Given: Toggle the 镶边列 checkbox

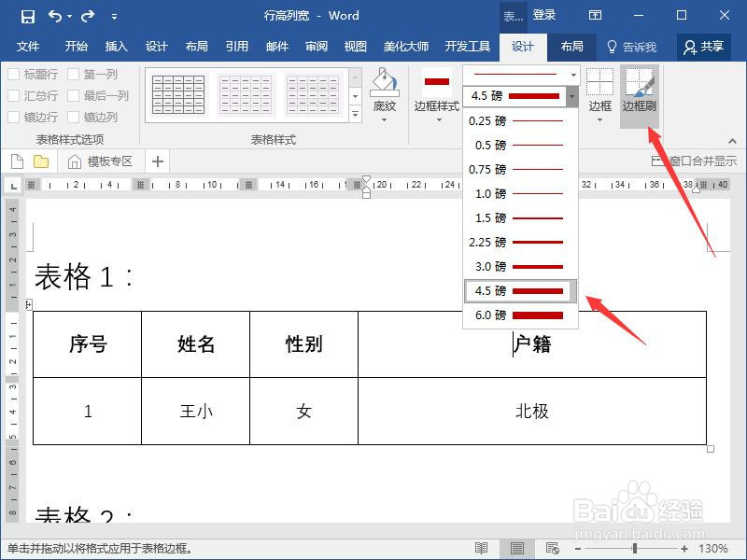Looking at the screenshot, I should (73, 118).
